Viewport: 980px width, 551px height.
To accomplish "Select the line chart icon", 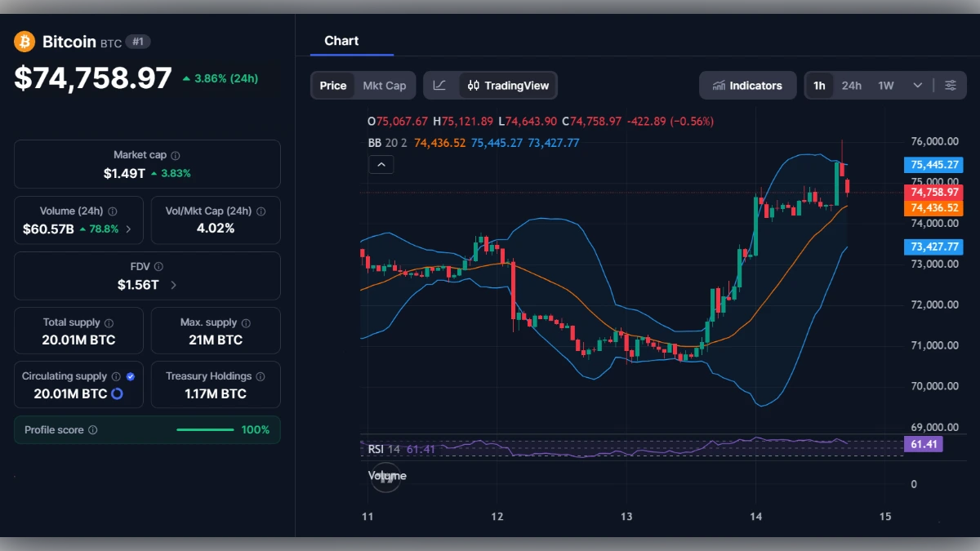I will (x=439, y=85).
